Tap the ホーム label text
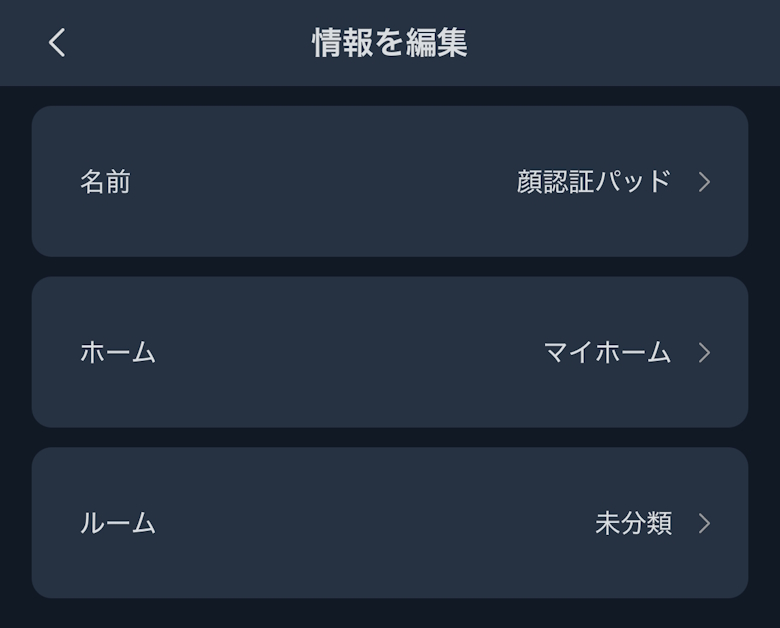Viewport: 780px width, 628px height. point(118,352)
